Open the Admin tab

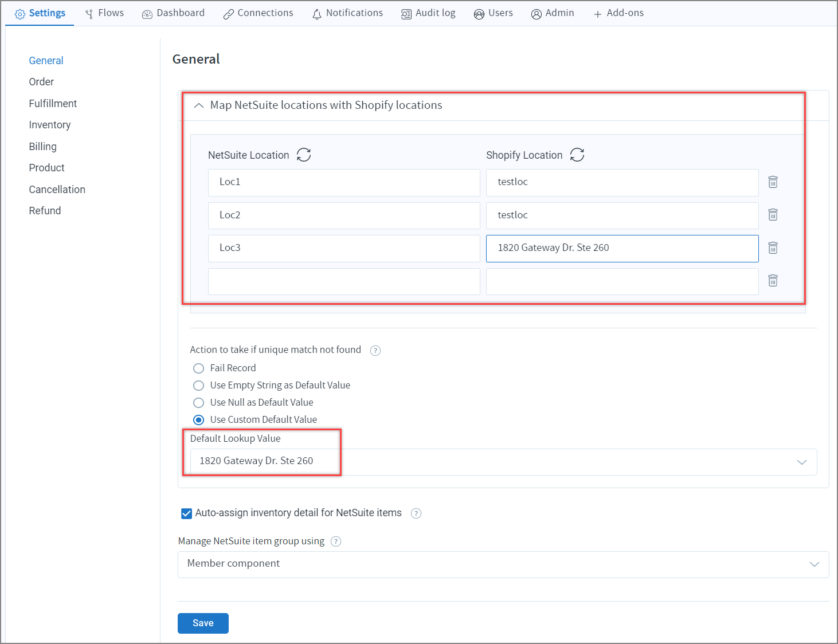point(553,13)
